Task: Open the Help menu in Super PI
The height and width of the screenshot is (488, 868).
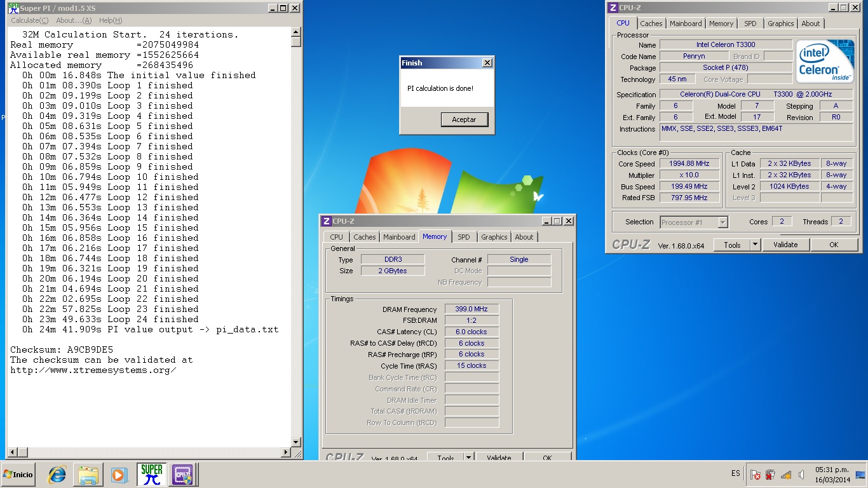Action: pos(111,20)
